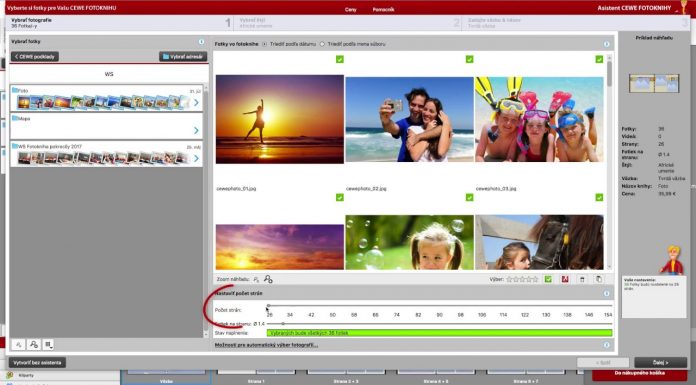696x385 pixels.
Task: Uncheck checkbox above purple sunset photo
Action: tap(340, 197)
